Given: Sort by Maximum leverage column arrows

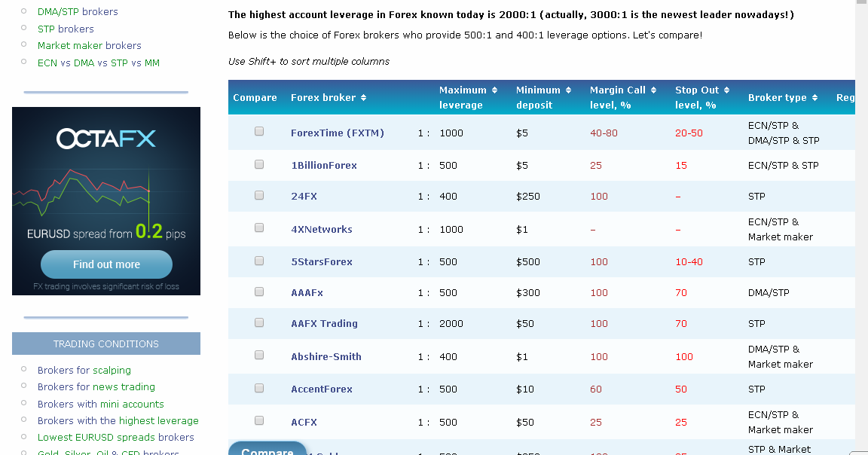Looking at the screenshot, I should point(494,90).
